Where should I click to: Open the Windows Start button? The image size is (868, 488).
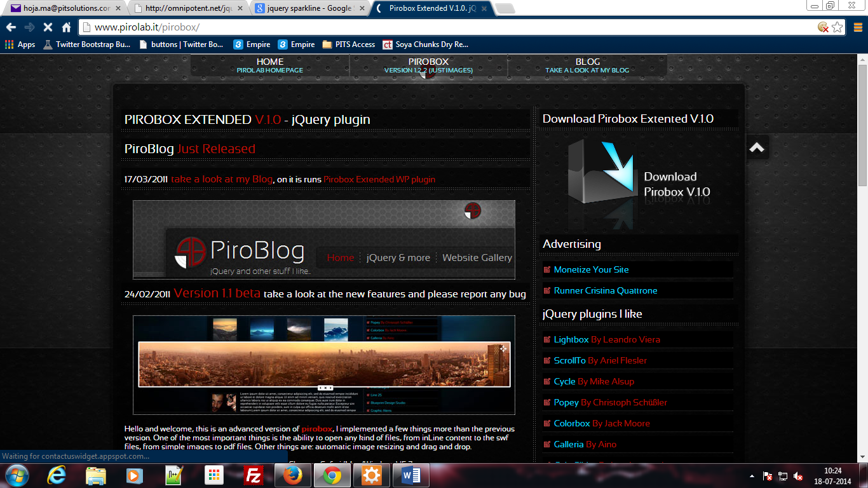click(17, 475)
